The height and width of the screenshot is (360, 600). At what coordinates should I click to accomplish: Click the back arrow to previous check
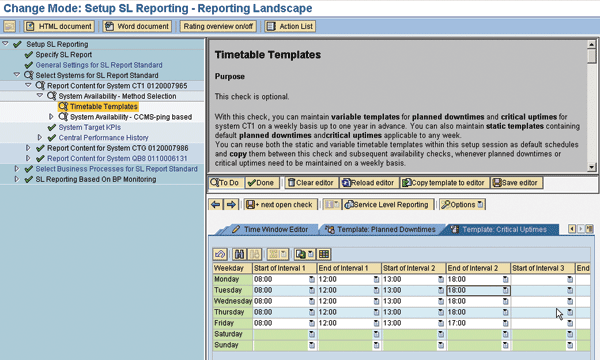216,205
